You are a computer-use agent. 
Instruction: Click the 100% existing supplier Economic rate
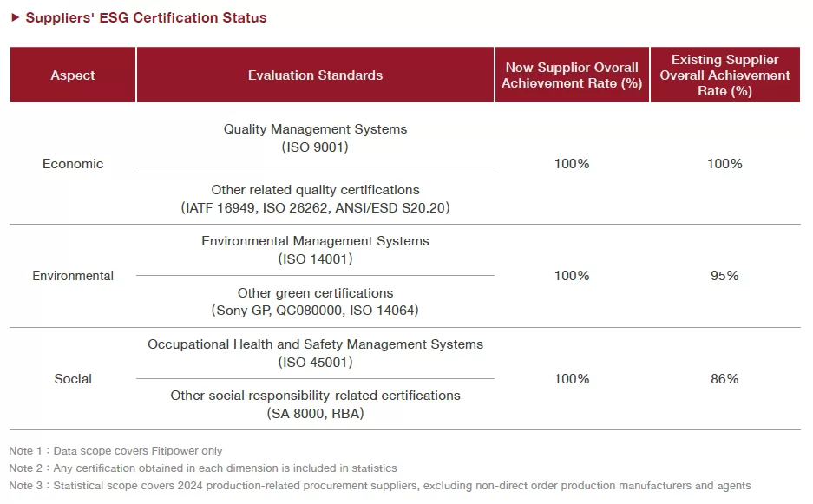724,164
